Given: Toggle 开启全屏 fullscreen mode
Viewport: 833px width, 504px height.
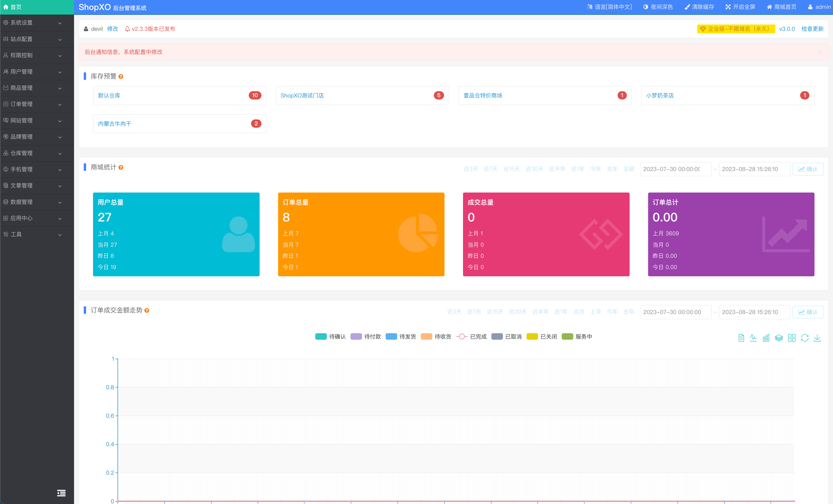Looking at the screenshot, I should [x=740, y=7].
